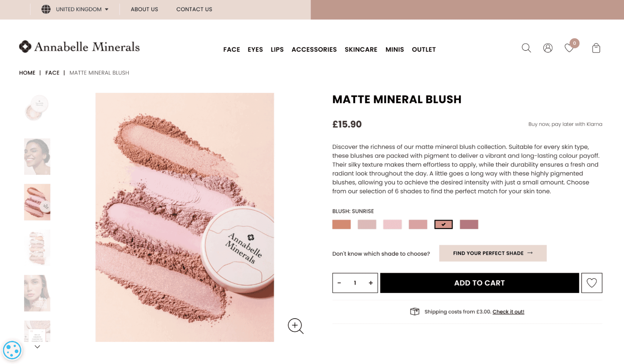Select the checked Sunrise blush shade

[x=443, y=224]
